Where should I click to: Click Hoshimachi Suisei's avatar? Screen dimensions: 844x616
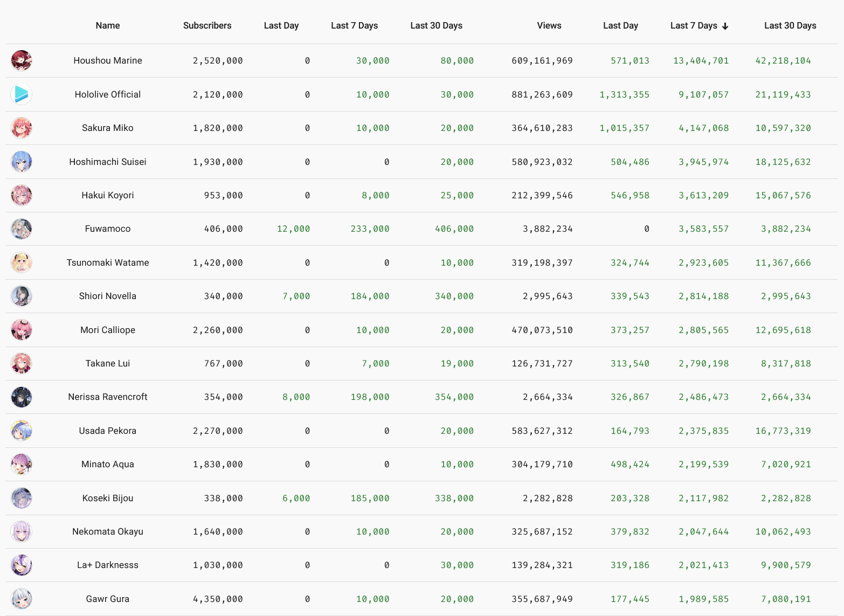(22, 162)
